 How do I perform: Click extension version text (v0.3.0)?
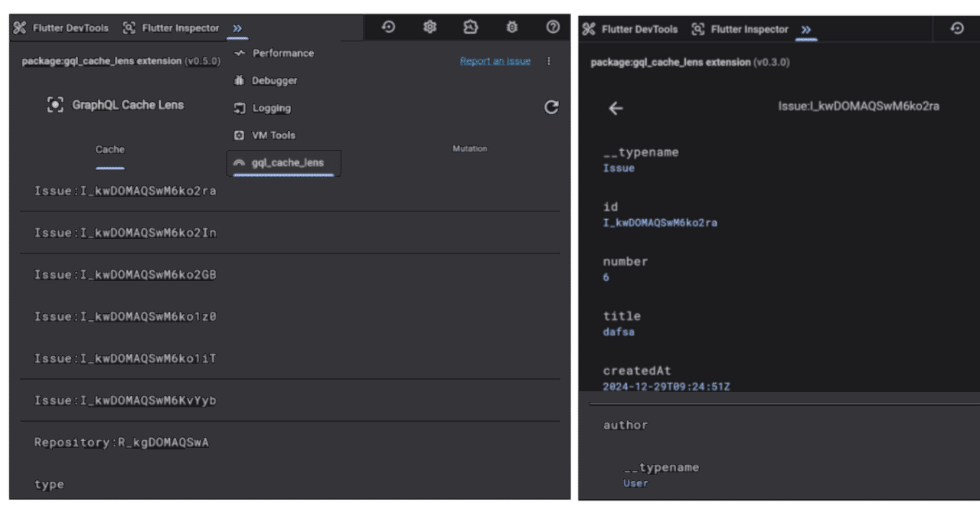tap(772, 62)
